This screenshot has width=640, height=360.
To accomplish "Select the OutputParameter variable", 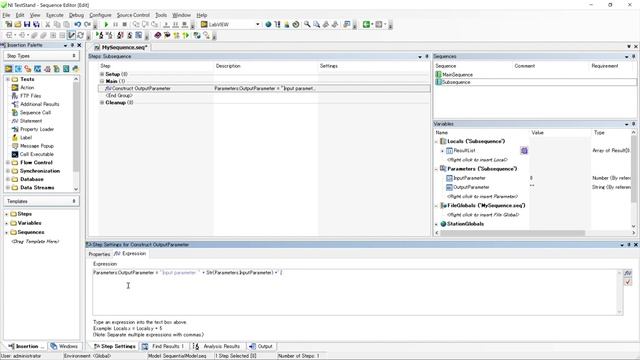I will point(471,187).
